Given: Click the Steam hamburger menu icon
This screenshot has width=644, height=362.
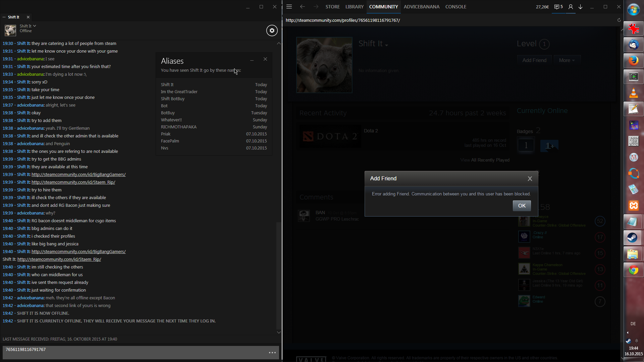Looking at the screenshot, I should click(x=289, y=7).
